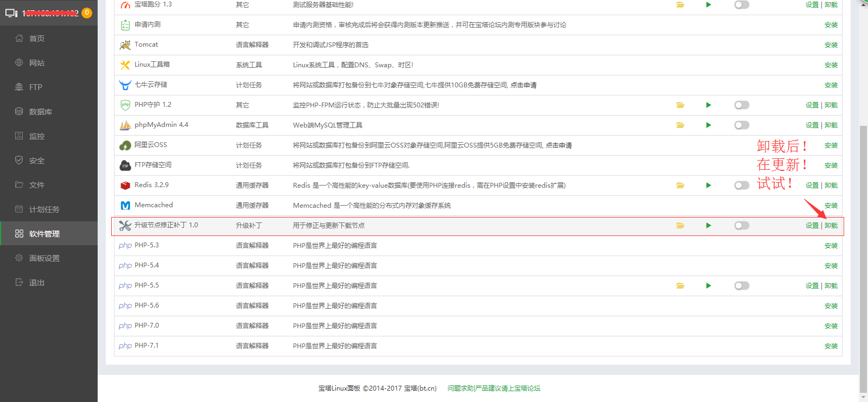This screenshot has height=402, width=868.
Task: Click 安装 for Memcached
Action: point(831,206)
